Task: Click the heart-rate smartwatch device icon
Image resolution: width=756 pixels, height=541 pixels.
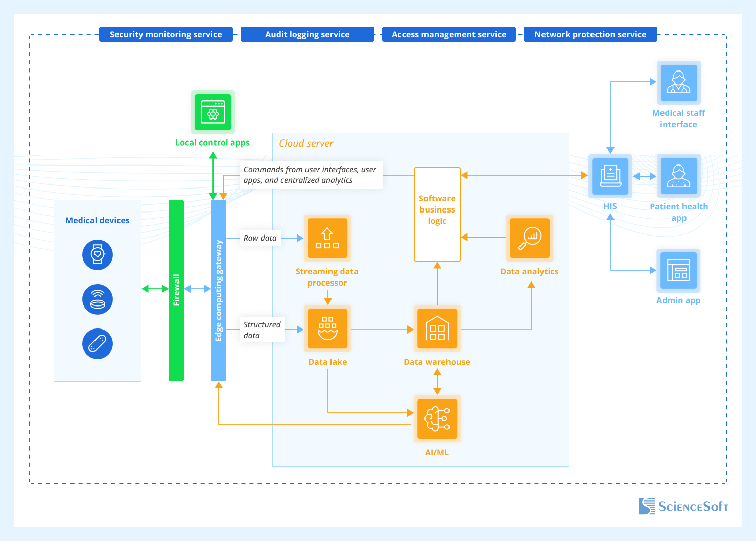Action: click(x=98, y=254)
